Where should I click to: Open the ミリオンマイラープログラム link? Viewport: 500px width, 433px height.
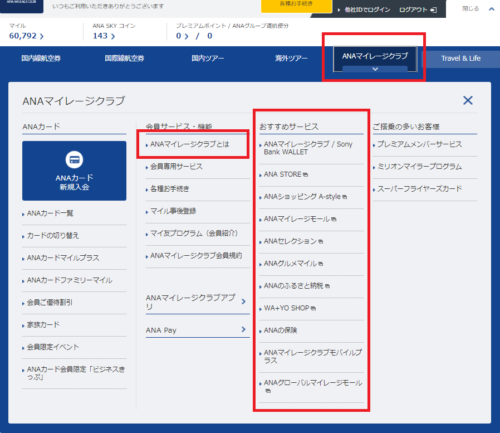[419, 167]
